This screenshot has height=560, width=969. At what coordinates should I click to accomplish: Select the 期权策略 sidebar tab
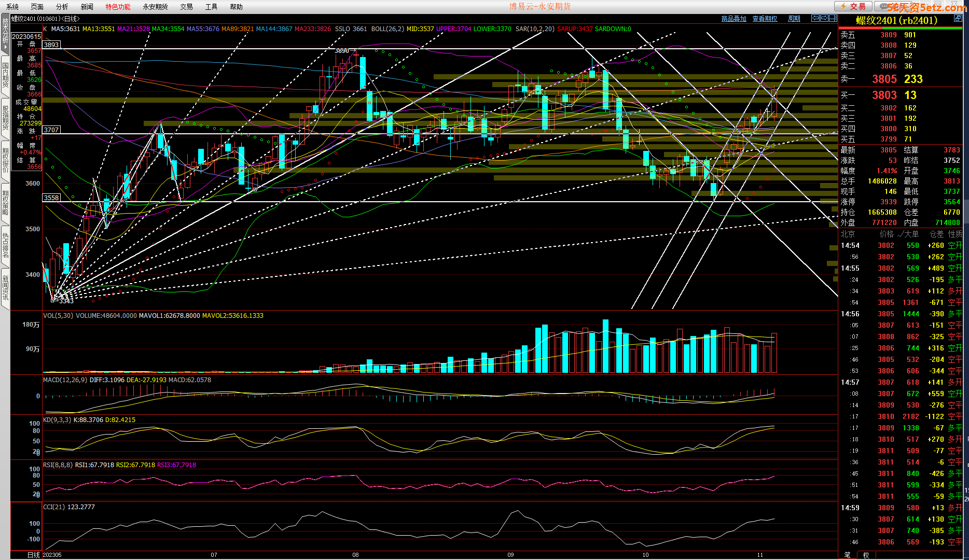click(x=5, y=203)
